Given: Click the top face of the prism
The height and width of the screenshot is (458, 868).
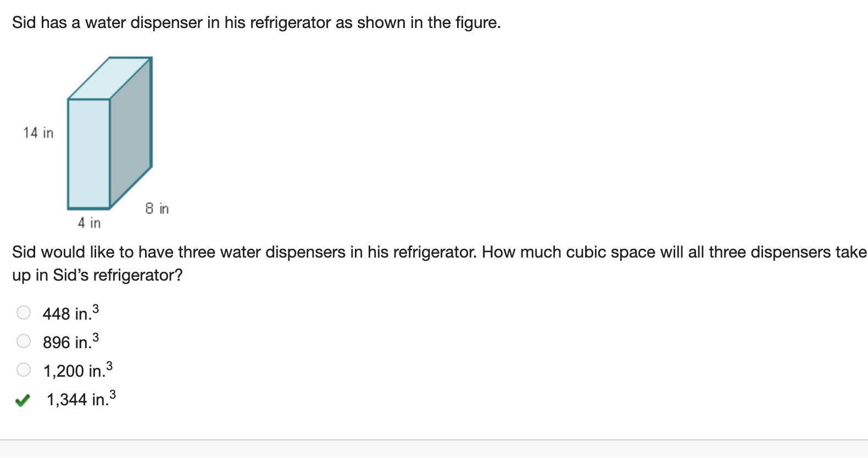Looking at the screenshot, I should tap(110, 78).
